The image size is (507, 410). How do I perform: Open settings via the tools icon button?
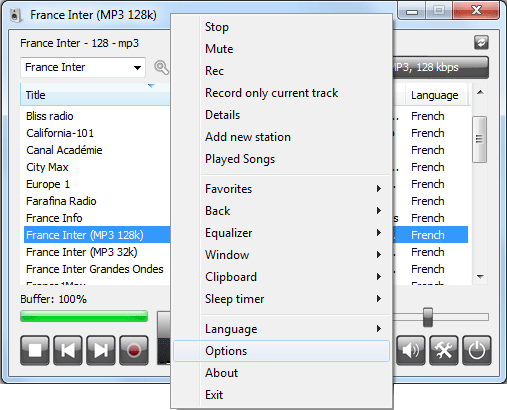click(444, 350)
